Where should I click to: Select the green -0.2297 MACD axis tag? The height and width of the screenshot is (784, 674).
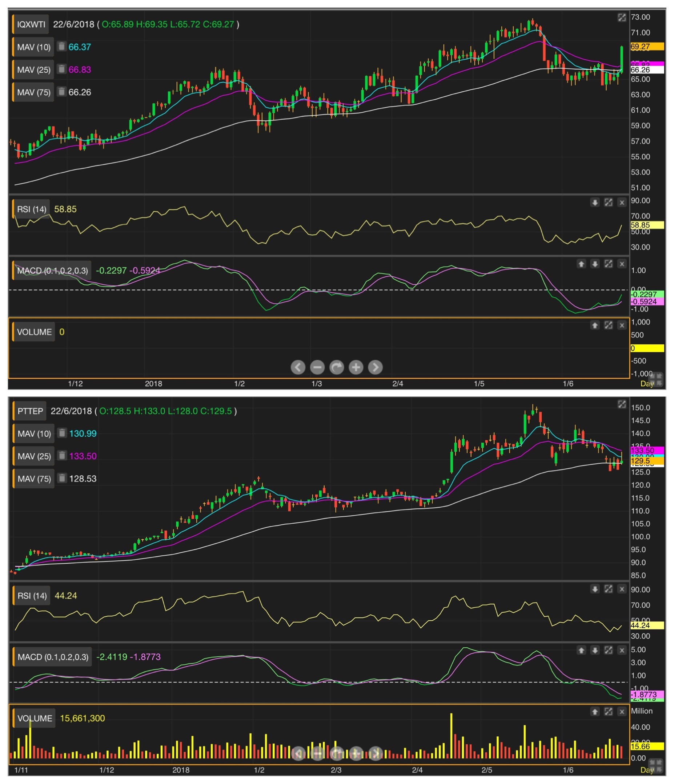click(x=647, y=294)
